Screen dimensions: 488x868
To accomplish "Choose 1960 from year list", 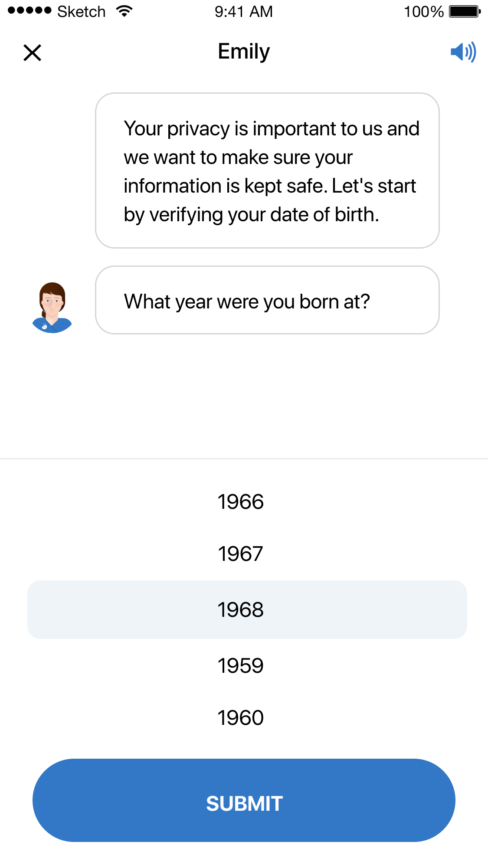I will tap(241, 718).
